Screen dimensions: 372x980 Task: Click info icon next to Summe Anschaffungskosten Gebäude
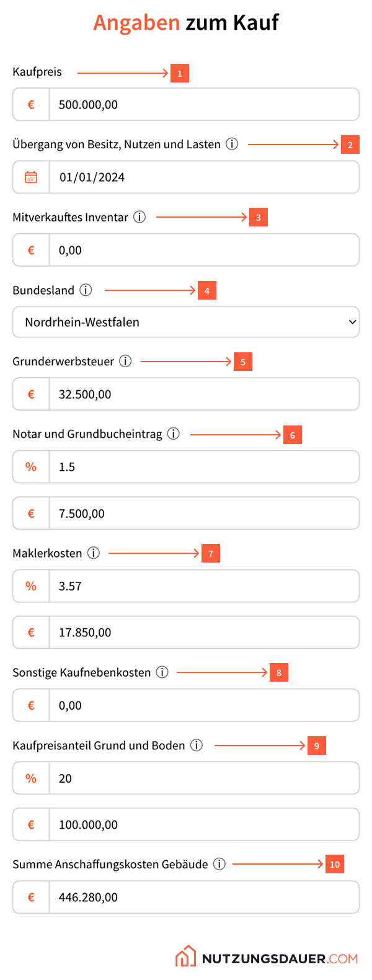click(x=219, y=864)
